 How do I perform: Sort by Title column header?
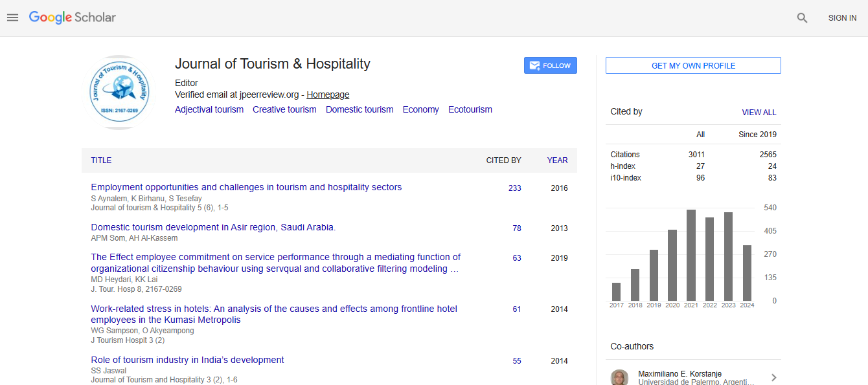coord(101,160)
